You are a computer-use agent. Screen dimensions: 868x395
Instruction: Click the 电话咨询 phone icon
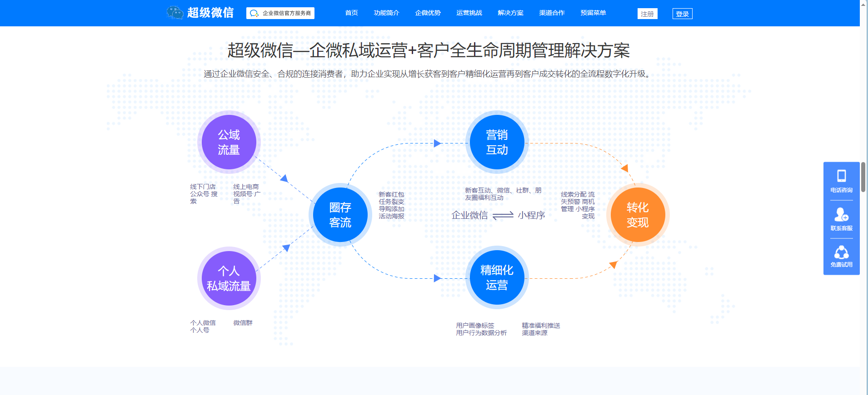click(841, 176)
